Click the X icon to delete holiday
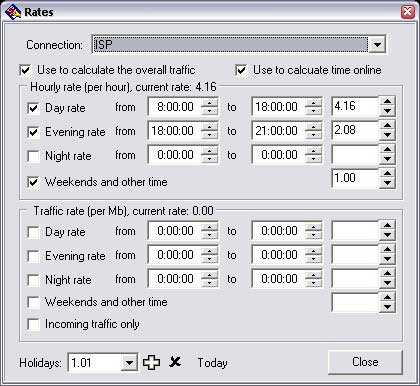The width and height of the screenshot is (420, 386). coord(175,362)
